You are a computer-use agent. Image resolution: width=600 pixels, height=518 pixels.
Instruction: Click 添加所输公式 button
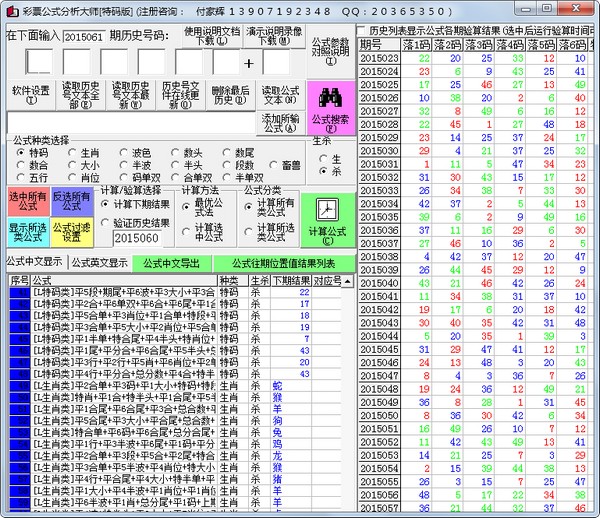[280, 123]
